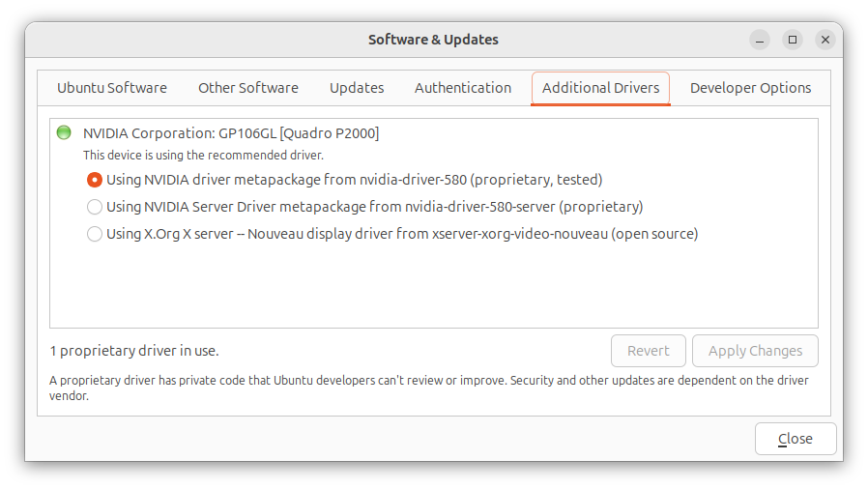
Task: Click the Software & Updates title bar text
Action: [433, 40]
